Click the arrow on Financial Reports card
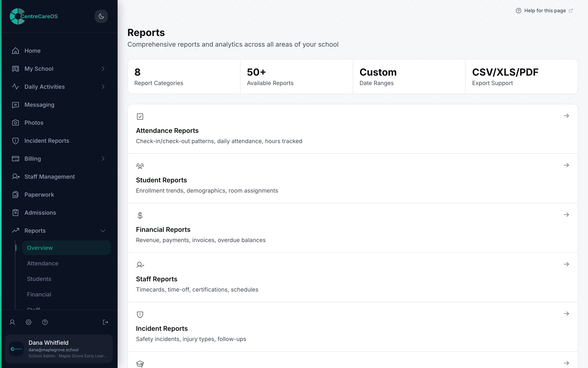 click(x=566, y=215)
